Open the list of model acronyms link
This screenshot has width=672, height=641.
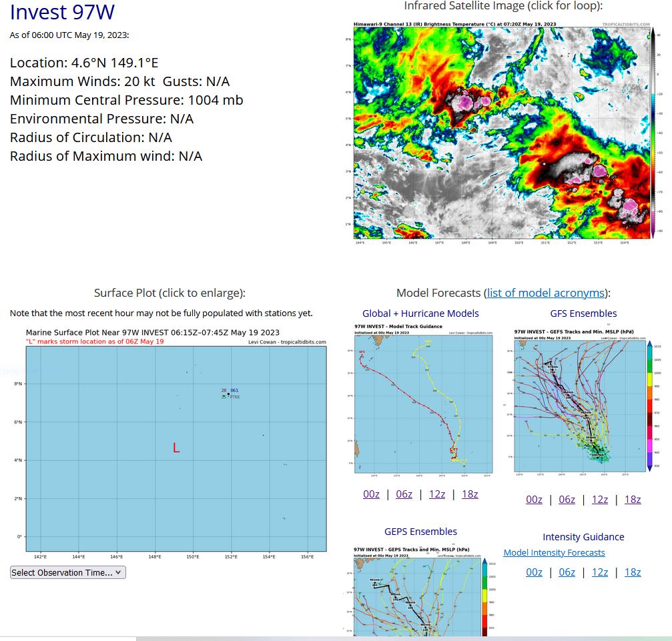click(x=545, y=293)
